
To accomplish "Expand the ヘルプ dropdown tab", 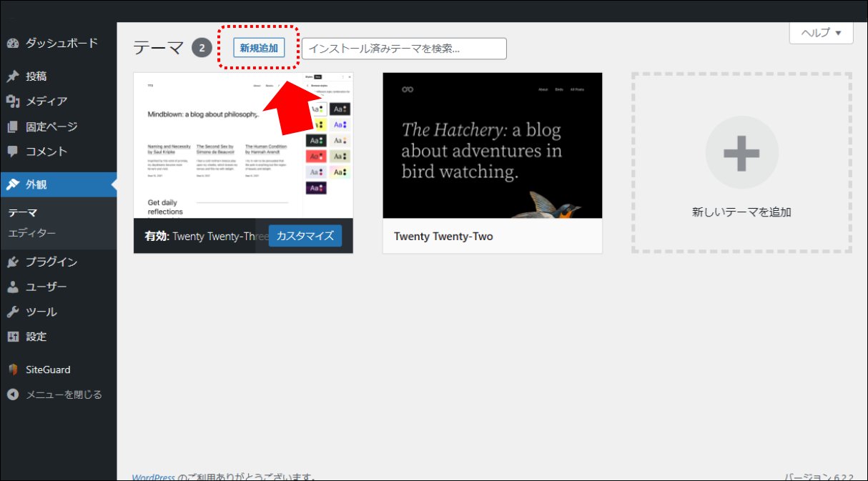I will [821, 33].
